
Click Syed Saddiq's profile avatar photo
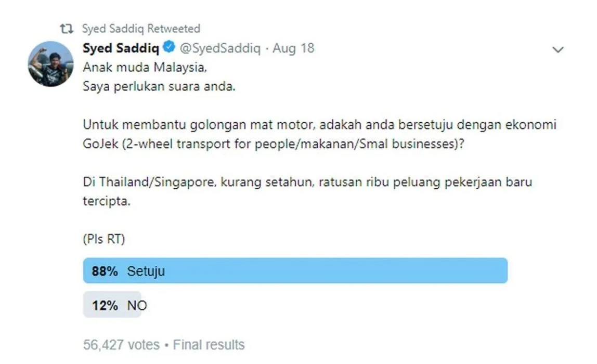pos(50,64)
